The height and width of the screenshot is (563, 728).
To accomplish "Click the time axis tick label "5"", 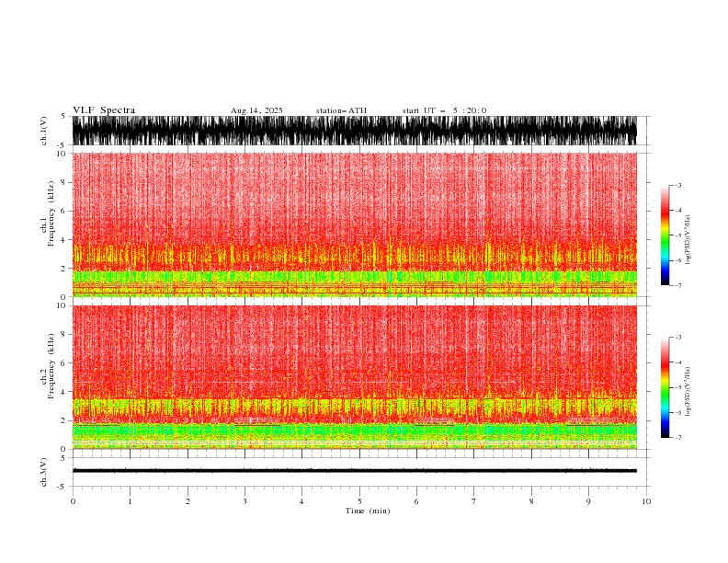I will tap(359, 501).
